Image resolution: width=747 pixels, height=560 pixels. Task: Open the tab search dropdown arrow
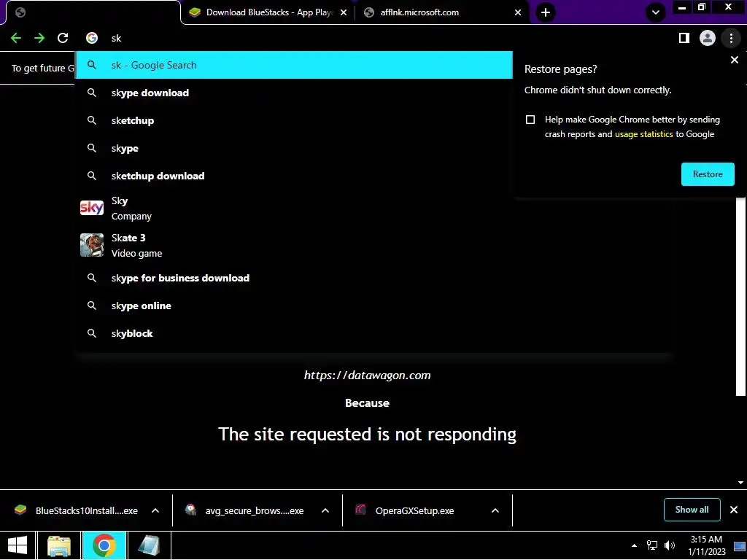[x=656, y=12]
